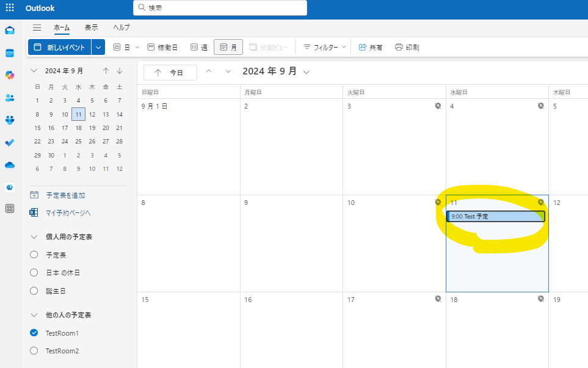Click in the search input field
The height and width of the screenshot is (368, 588).
click(x=220, y=7)
